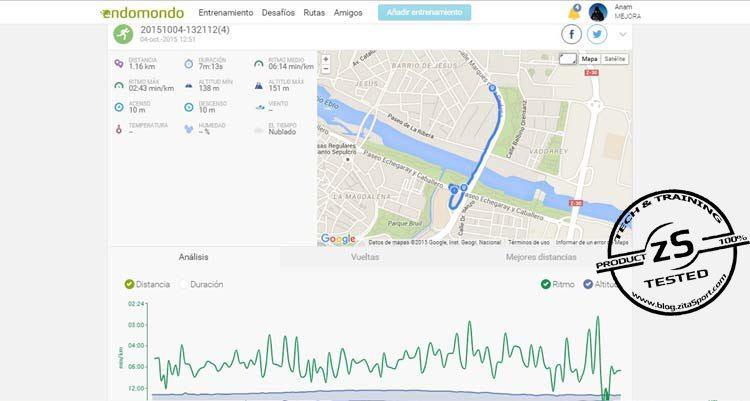Open the notifications bell
Image resolution: width=750 pixels, height=401 pixels.
[x=574, y=12]
